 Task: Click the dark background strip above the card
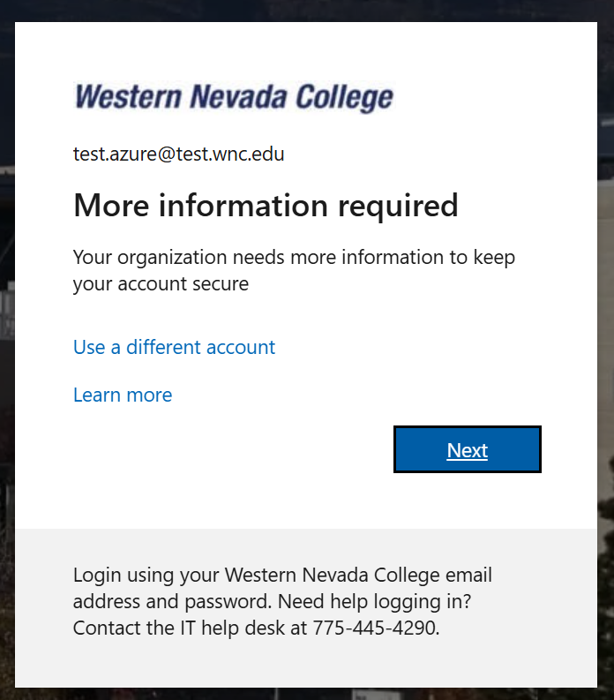pos(307,10)
